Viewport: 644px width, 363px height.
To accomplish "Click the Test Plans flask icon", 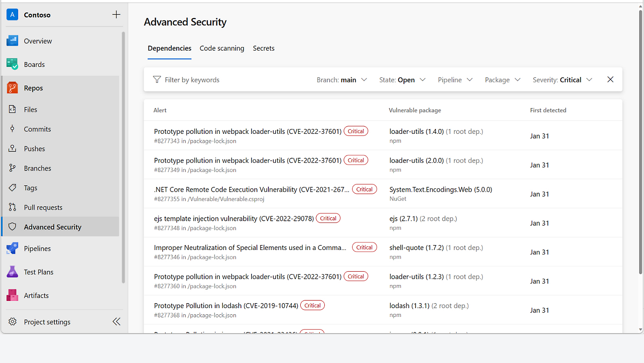I will pyautogui.click(x=12, y=272).
